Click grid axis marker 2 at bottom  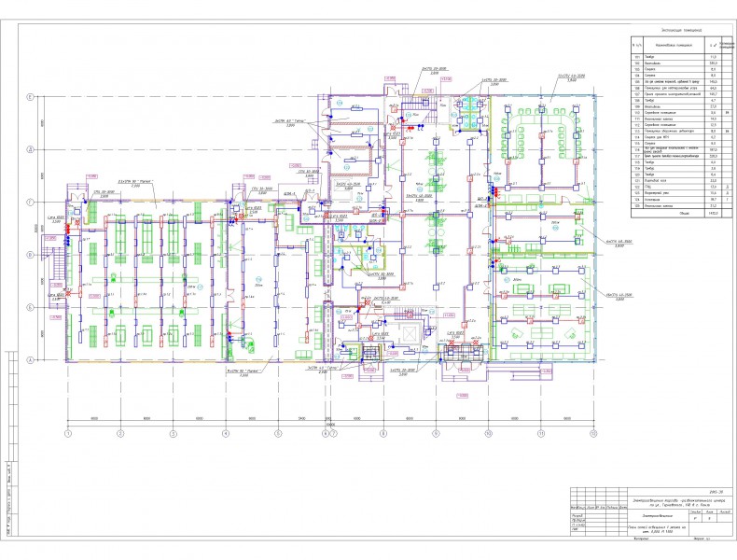[120, 433]
